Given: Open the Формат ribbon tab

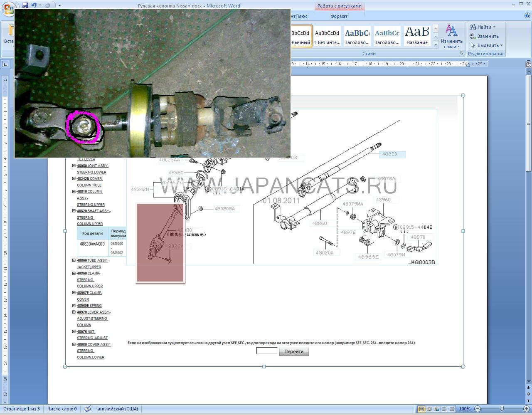Looking at the screenshot, I should (339, 16).
